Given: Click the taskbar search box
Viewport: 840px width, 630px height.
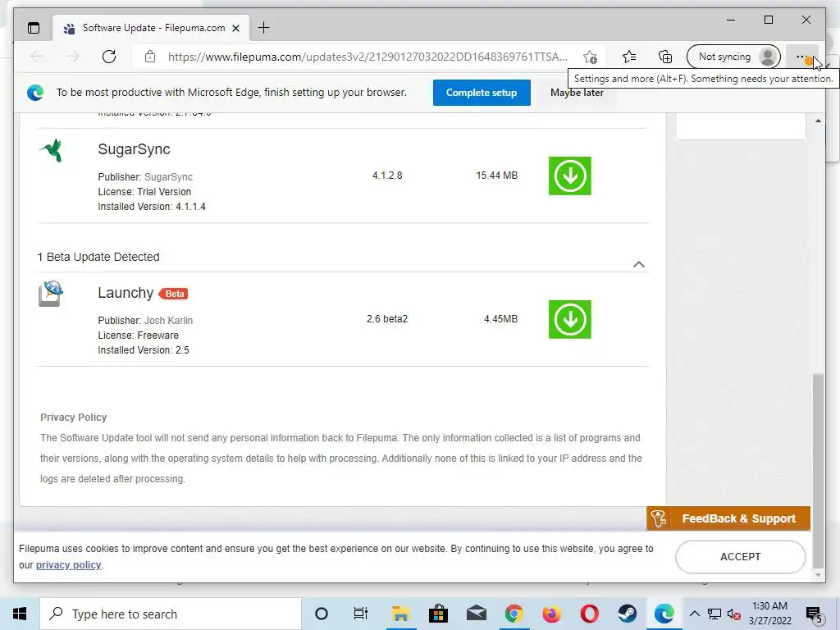Looking at the screenshot, I should tap(171, 614).
